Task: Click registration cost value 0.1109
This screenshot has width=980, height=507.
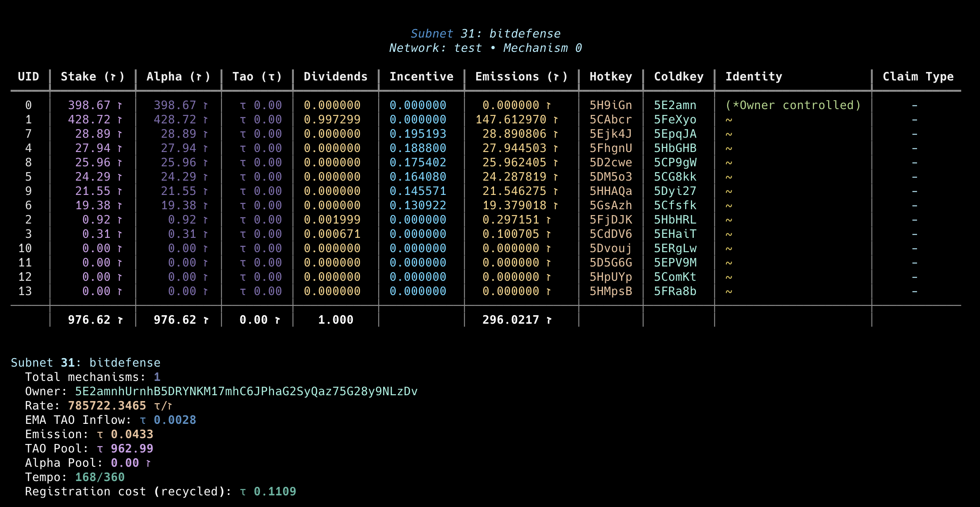Action: pyautogui.click(x=275, y=491)
